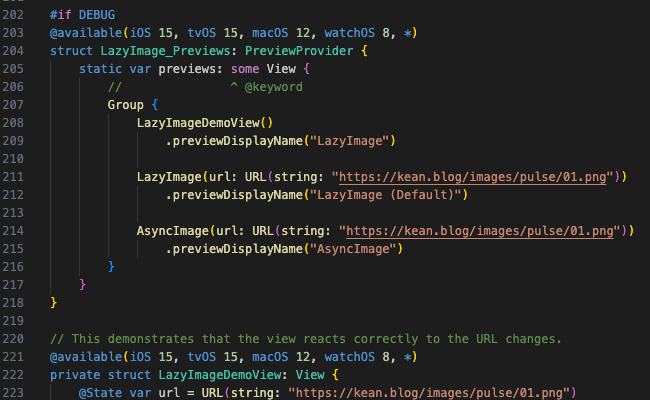This screenshot has width=650, height=400.
Task: Click line number 210 in the gutter
Action: tap(13, 159)
